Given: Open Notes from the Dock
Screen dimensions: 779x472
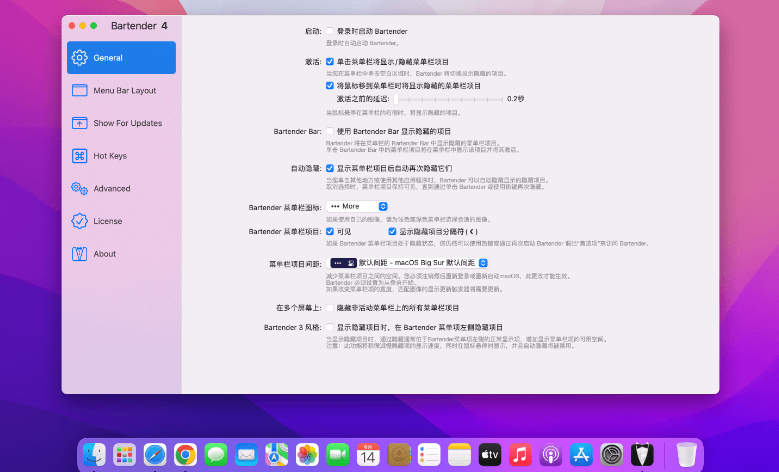Looking at the screenshot, I should point(459,455).
